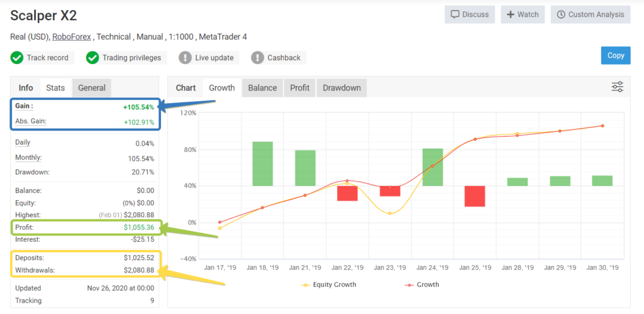Toggle Growth series in chart legend
Screen dimensions: 644x314
pyautogui.click(x=422, y=284)
